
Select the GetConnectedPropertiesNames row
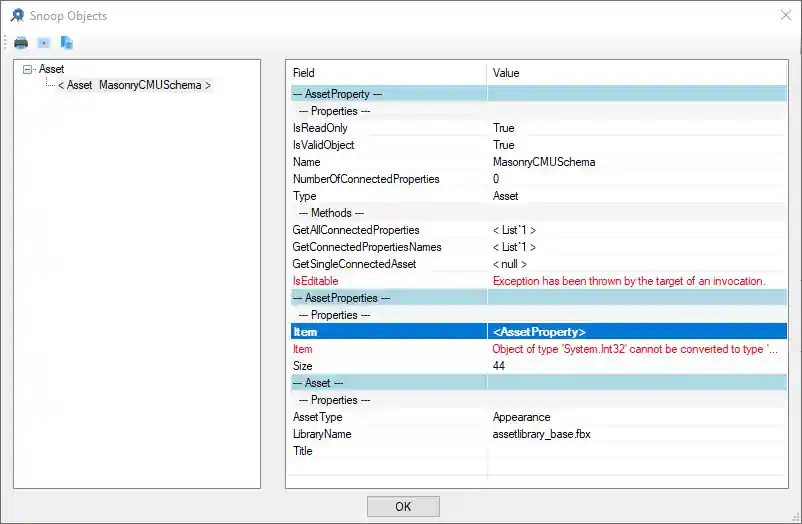pos(366,247)
